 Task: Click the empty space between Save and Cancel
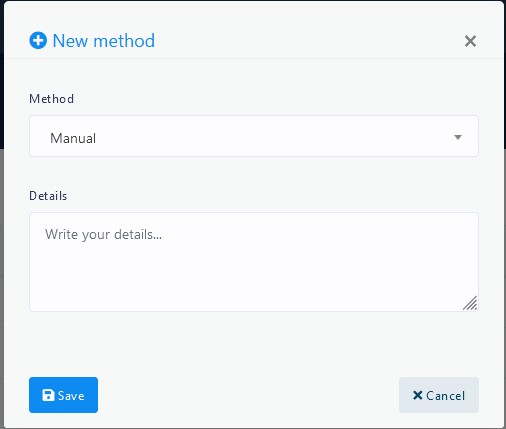[248, 395]
